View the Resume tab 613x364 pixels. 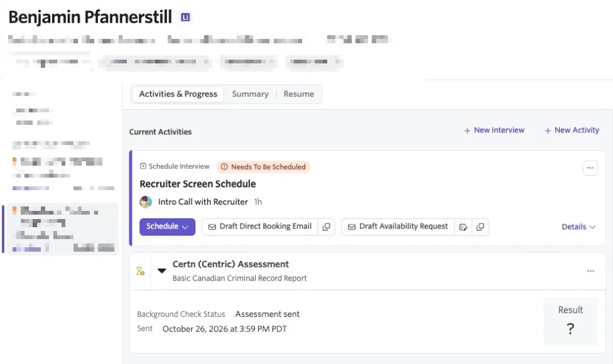(x=299, y=94)
